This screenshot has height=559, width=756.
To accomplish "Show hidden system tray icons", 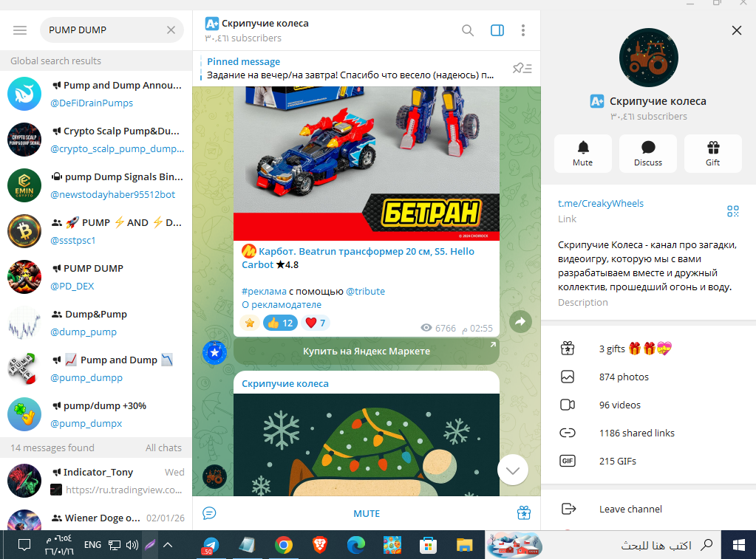I will click(x=168, y=545).
